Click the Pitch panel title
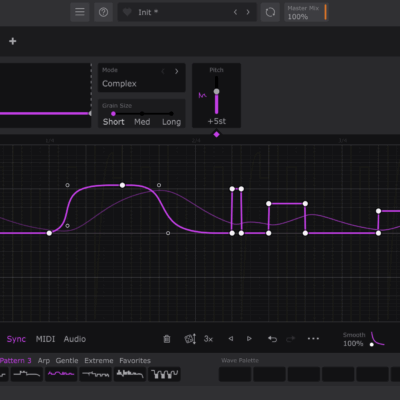Viewport: 400px width, 400px height. [216, 70]
